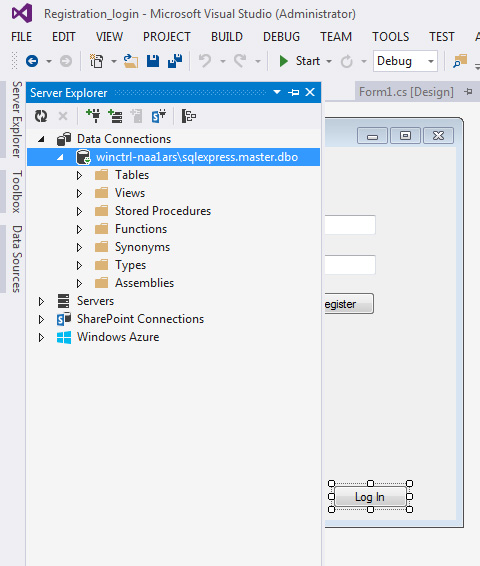Expand the Servers node
Viewport: 480px width, 566px height.
coord(41,301)
